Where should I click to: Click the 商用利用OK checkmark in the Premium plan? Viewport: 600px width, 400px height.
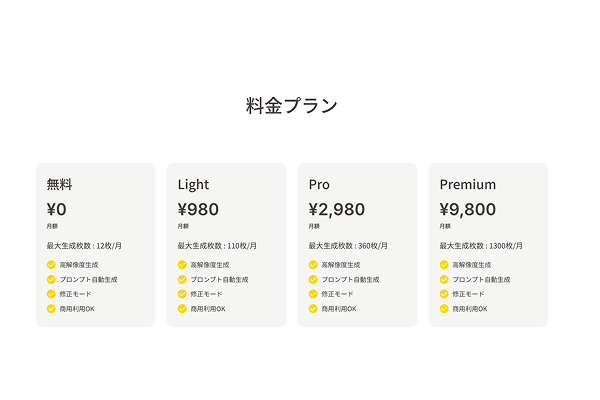click(x=444, y=309)
